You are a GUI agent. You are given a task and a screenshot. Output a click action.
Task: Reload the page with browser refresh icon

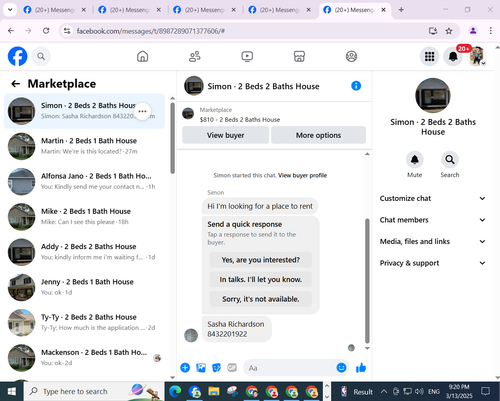click(x=46, y=31)
